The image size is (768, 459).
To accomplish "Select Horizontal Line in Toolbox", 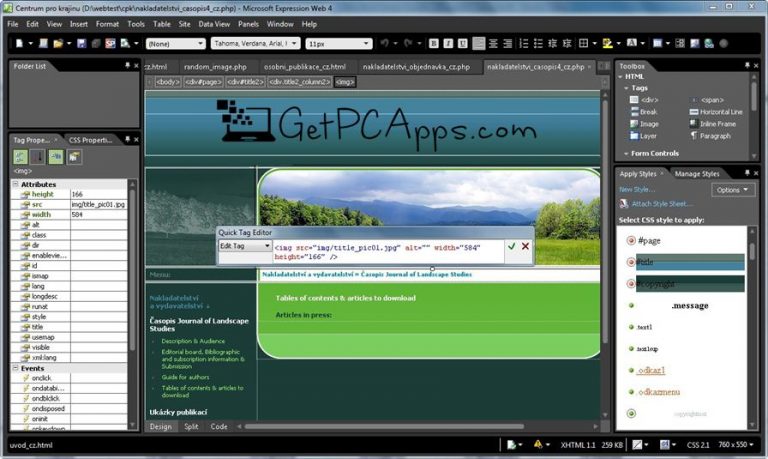I will click(716, 112).
